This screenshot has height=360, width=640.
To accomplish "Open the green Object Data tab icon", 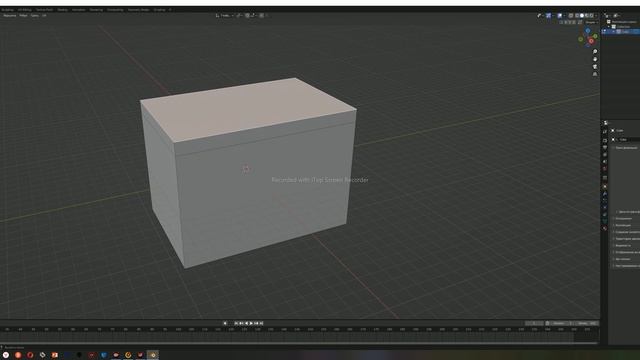I will click(605, 221).
